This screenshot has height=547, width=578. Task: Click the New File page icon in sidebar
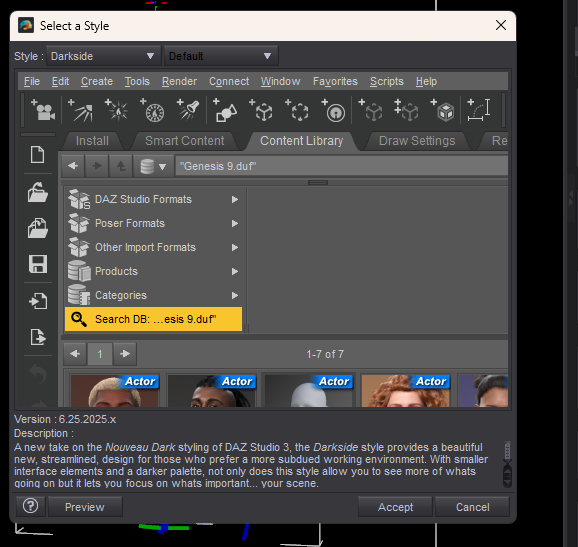click(x=38, y=154)
